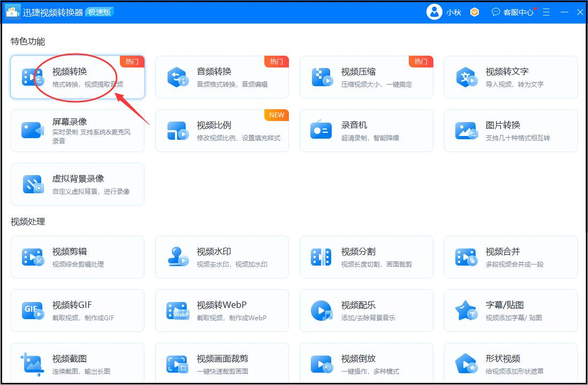Click the 录音机 title text
The image size is (588, 385).
coord(354,125)
